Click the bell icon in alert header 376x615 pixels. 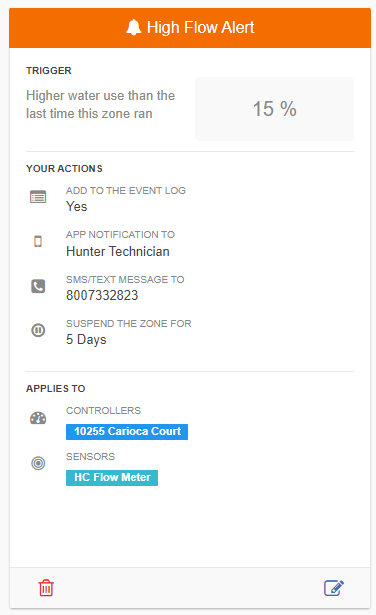pyautogui.click(x=133, y=27)
